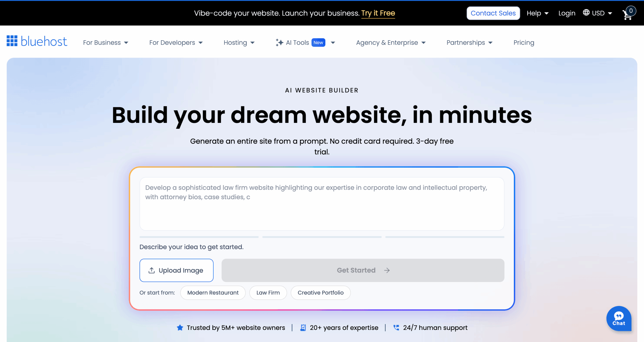Screen dimensions: 644x342
Task: Click the Bluehost logo
Action: (x=37, y=41)
